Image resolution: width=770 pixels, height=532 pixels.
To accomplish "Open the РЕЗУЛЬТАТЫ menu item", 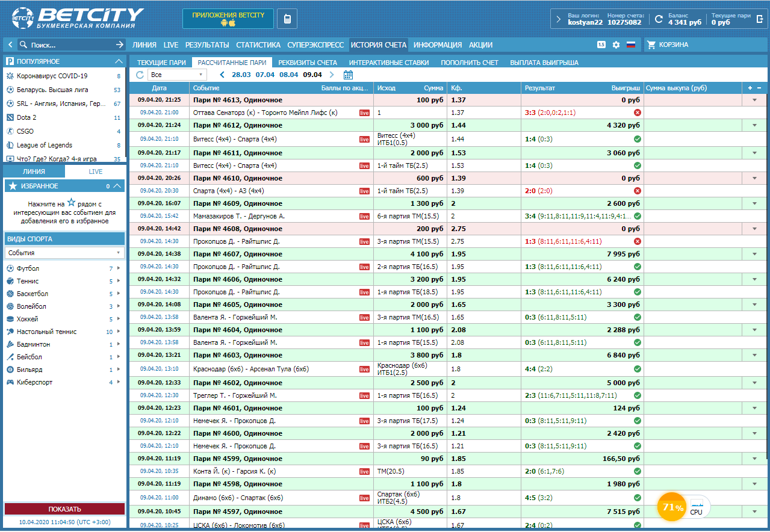I will [x=207, y=45].
